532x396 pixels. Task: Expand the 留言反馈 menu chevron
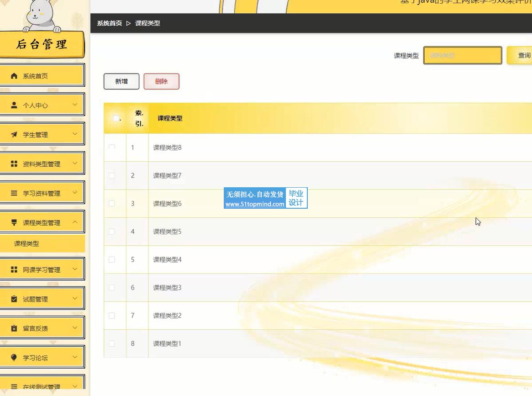(75, 327)
